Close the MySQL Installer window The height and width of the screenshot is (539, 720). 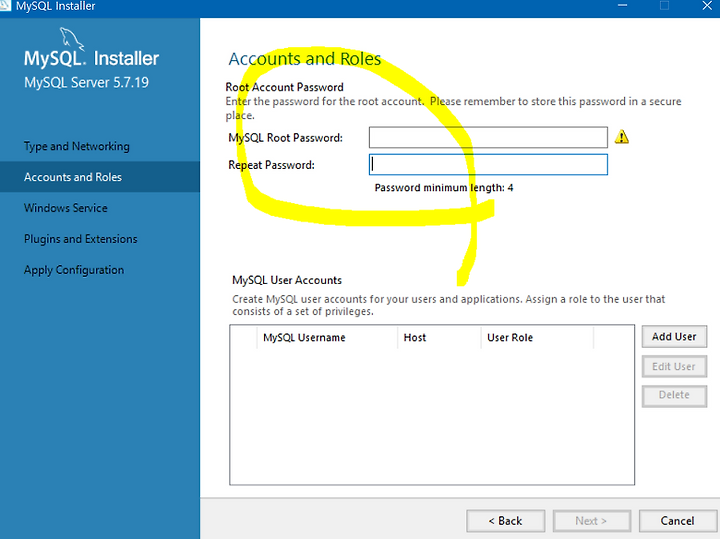[707, 6]
